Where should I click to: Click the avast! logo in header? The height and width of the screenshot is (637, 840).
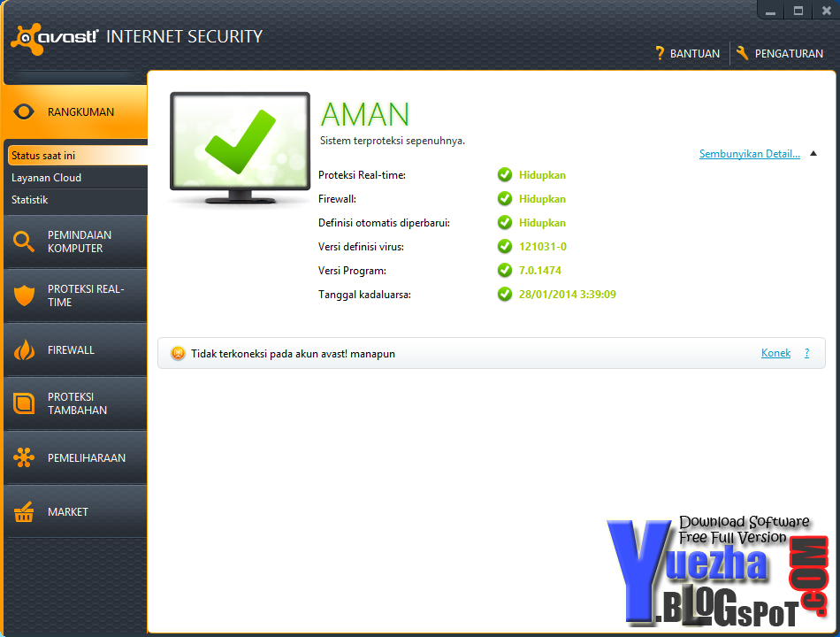55,39
